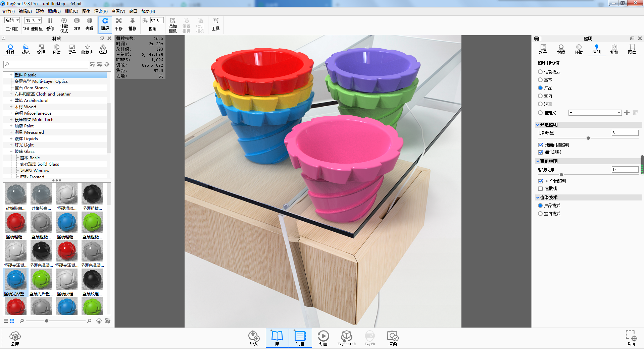Image resolution: width=644 pixels, height=349 pixels.
Task: Open the Help (帮助) menu
Action: [x=148, y=11]
